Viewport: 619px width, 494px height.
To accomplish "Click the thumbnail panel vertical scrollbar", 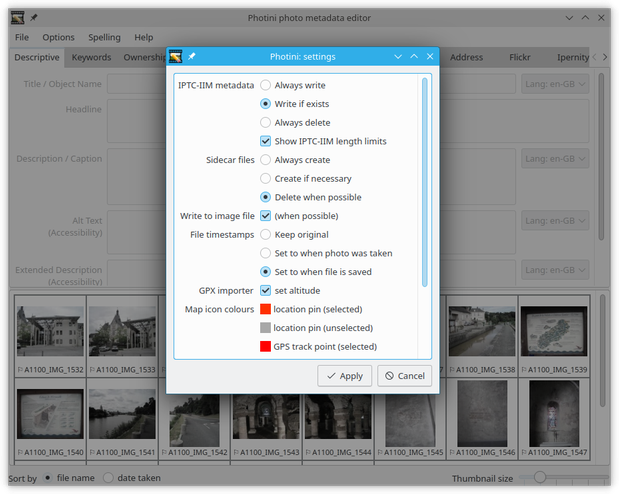I will point(602,351).
